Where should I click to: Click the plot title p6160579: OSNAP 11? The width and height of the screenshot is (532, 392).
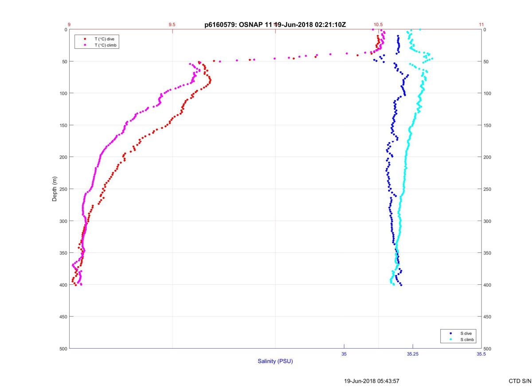239,25
